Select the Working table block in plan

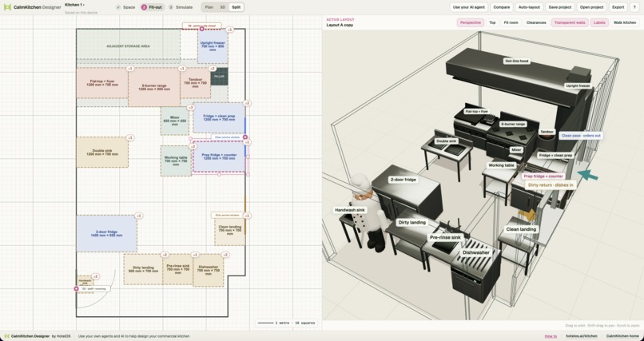pos(175,161)
